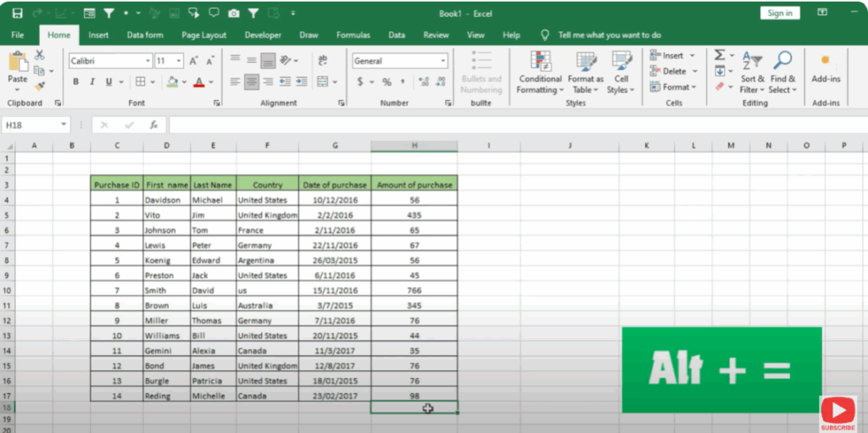Toggle Italic formatting
The width and height of the screenshot is (868, 433).
92,82
